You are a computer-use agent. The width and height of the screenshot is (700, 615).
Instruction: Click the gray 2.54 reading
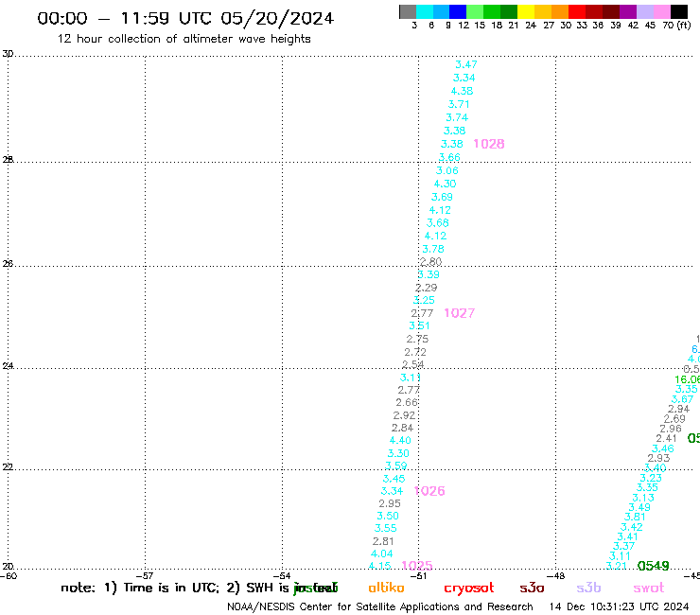pos(413,364)
